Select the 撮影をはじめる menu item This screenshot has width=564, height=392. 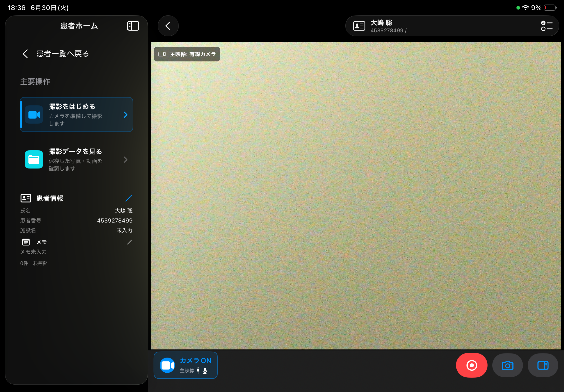coord(76,114)
